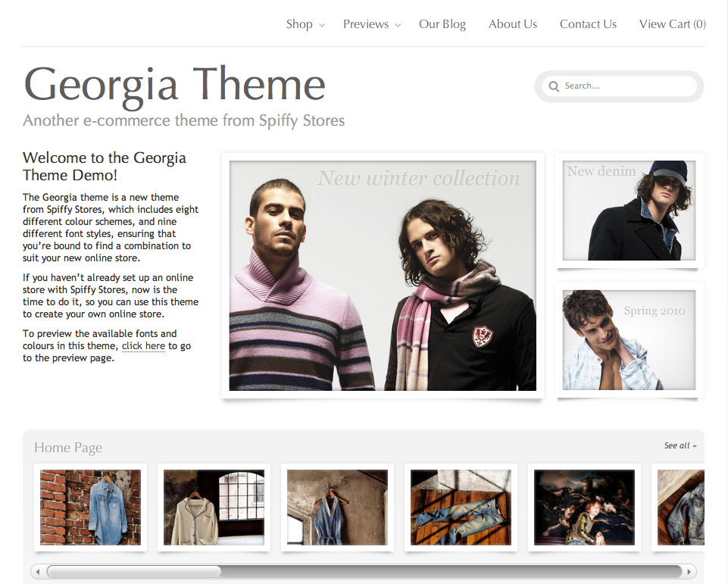Open the Contact Us page
The height and width of the screenshot is (584, 728).
tap(588, 24)
